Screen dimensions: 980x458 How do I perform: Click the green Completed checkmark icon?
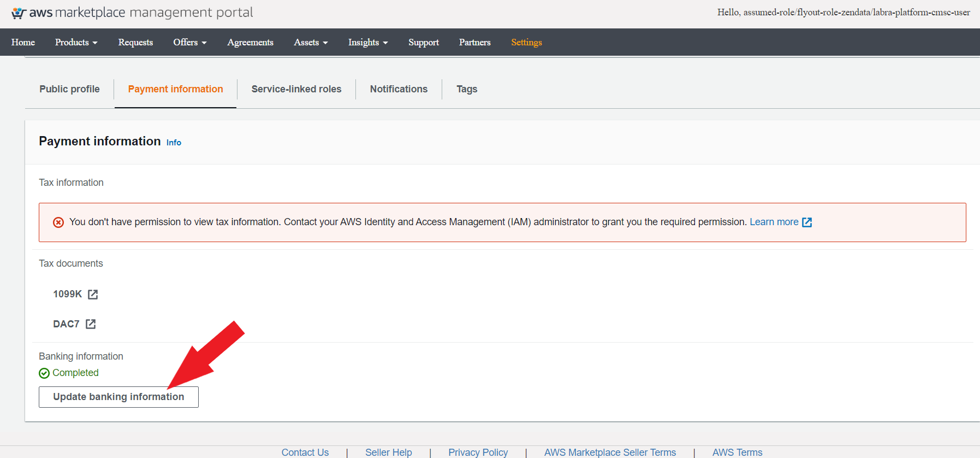point(44,373)
